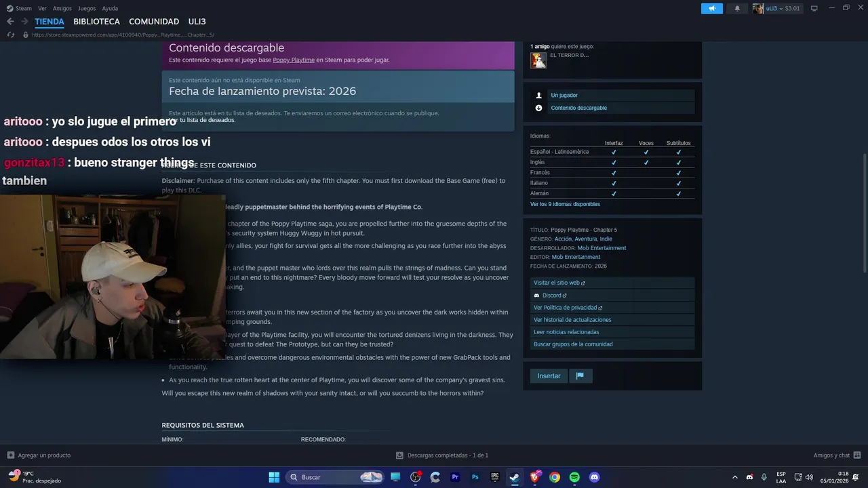Click the Un jugador category link
This screenshot has width=868, height=488.
(564, 96)
